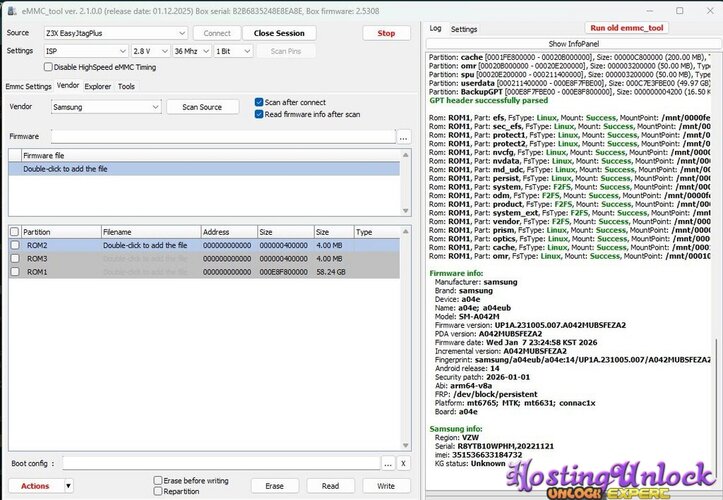Viewport: 723px width, 500px height.
Task: Click the Firmware browse (...) button
Action: (403, 137)
